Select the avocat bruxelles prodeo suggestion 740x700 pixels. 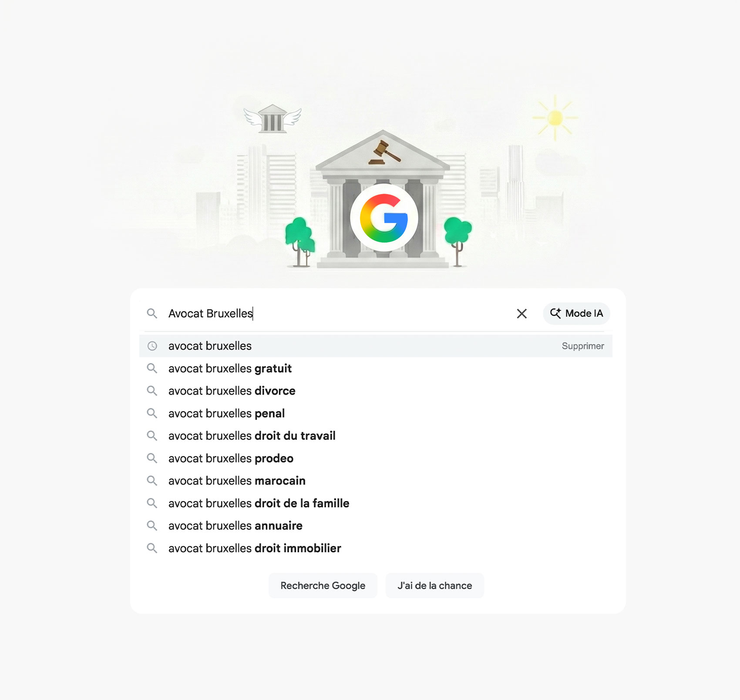[230, 458]
